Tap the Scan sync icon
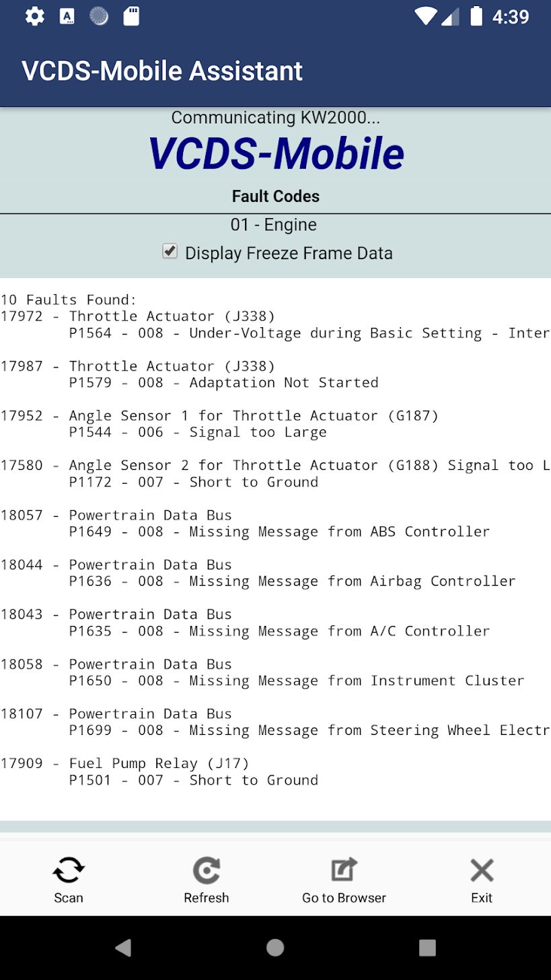 click(69, 870)
